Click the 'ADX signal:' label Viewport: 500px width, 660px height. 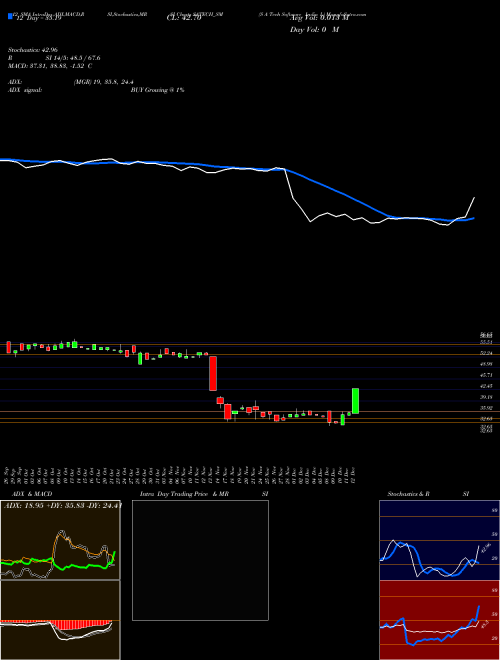click(24, 90)
